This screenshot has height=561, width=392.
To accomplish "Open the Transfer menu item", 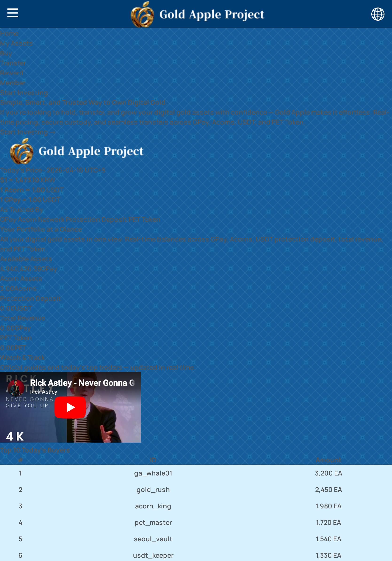I will click(13, 63).
